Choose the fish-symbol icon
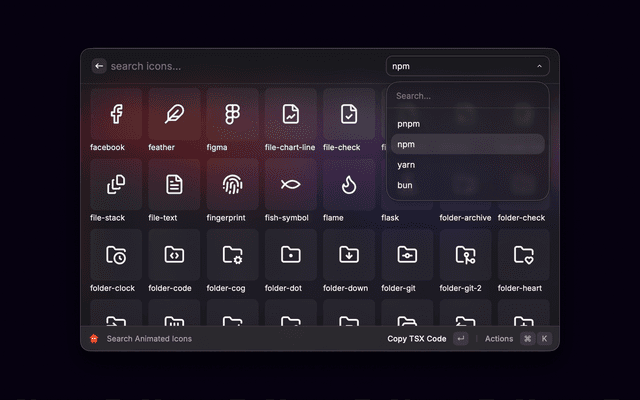The image size is (640, 400). [290, 184]
